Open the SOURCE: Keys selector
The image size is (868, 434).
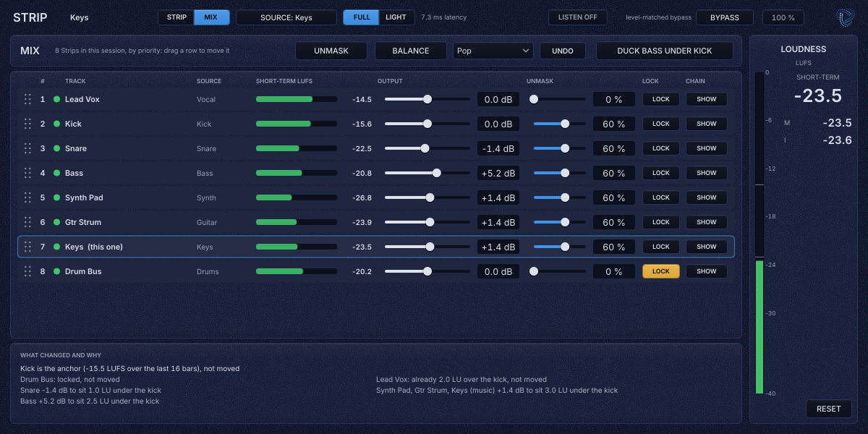(286, 17)
